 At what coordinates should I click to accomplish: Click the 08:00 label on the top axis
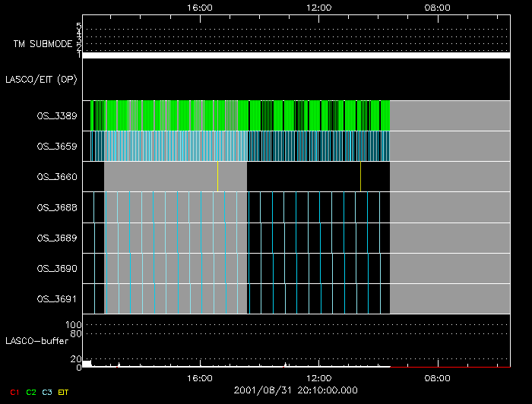[437, 7]
